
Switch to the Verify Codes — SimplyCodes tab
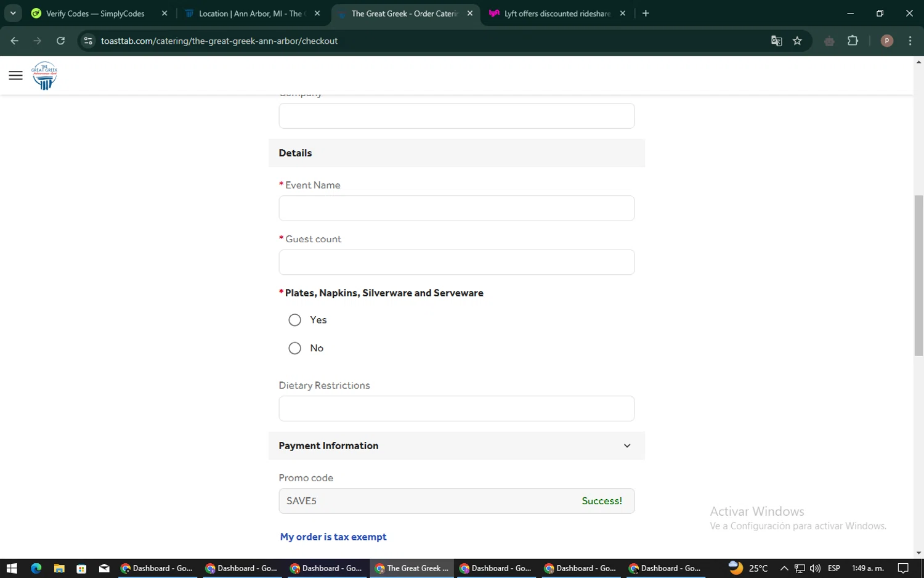[x=99, y=14]
